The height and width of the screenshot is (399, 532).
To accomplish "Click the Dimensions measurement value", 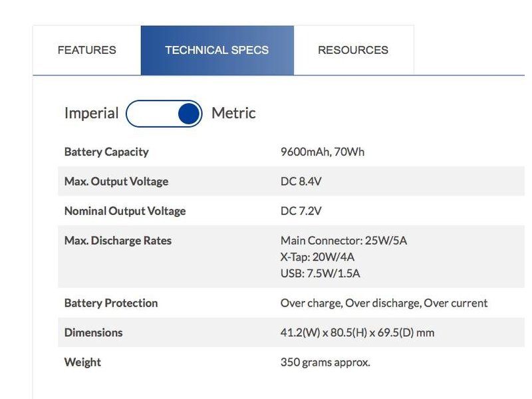I will click(x=357, y=332).
